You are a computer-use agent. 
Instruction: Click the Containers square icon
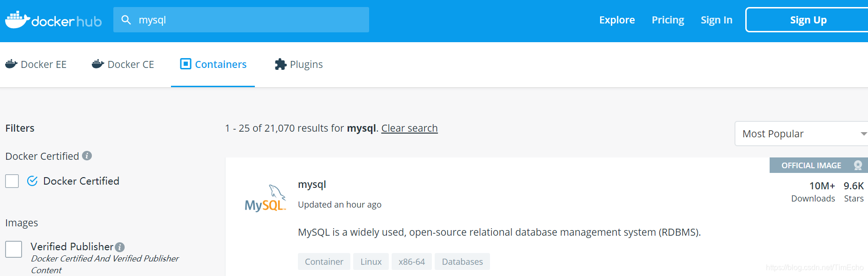[185, 64]
